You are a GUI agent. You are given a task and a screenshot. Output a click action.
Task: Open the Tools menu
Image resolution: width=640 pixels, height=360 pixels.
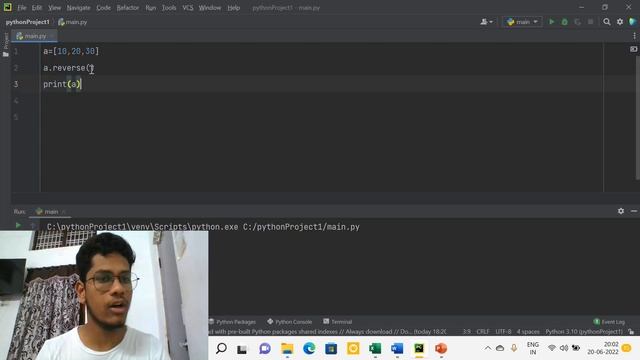coord(169,8)
